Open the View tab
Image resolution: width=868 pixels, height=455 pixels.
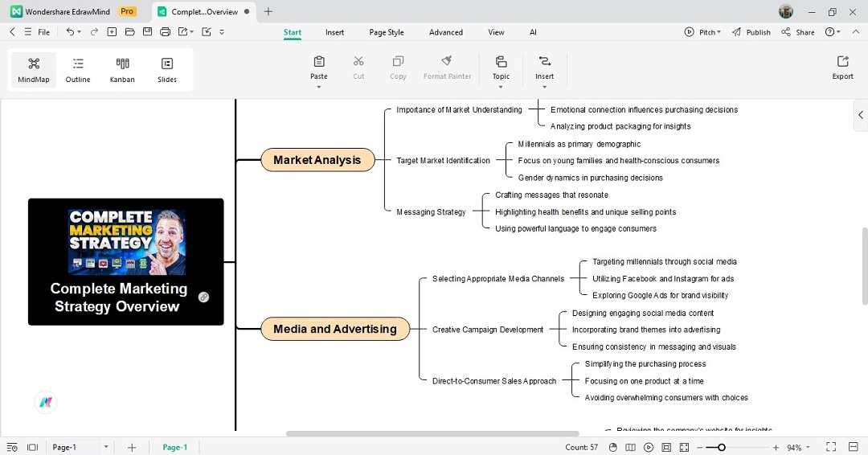pyautogui.click(x=496, y=32)
